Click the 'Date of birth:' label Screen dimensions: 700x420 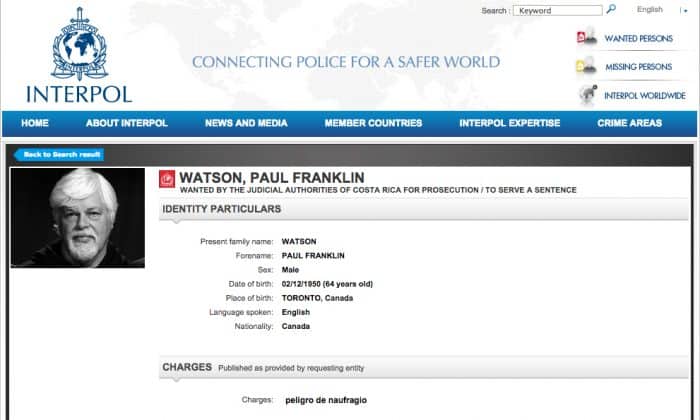[251, 284]
